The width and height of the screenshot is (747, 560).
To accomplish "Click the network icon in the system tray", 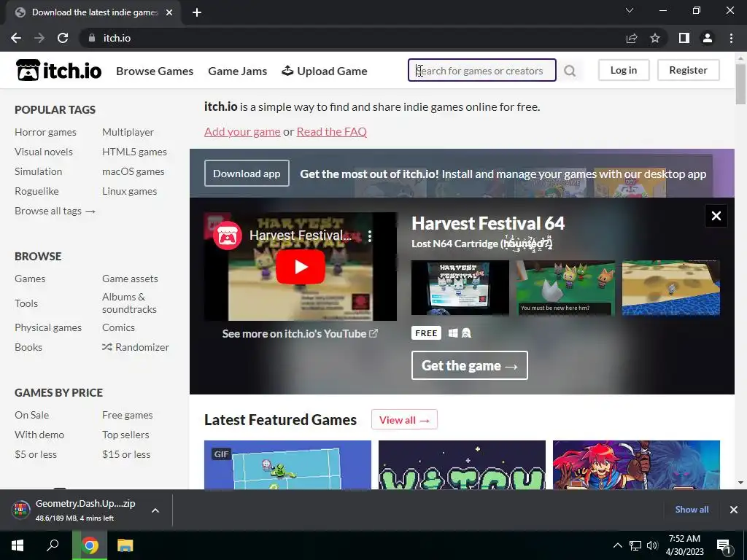I will [x=635, y=545].
